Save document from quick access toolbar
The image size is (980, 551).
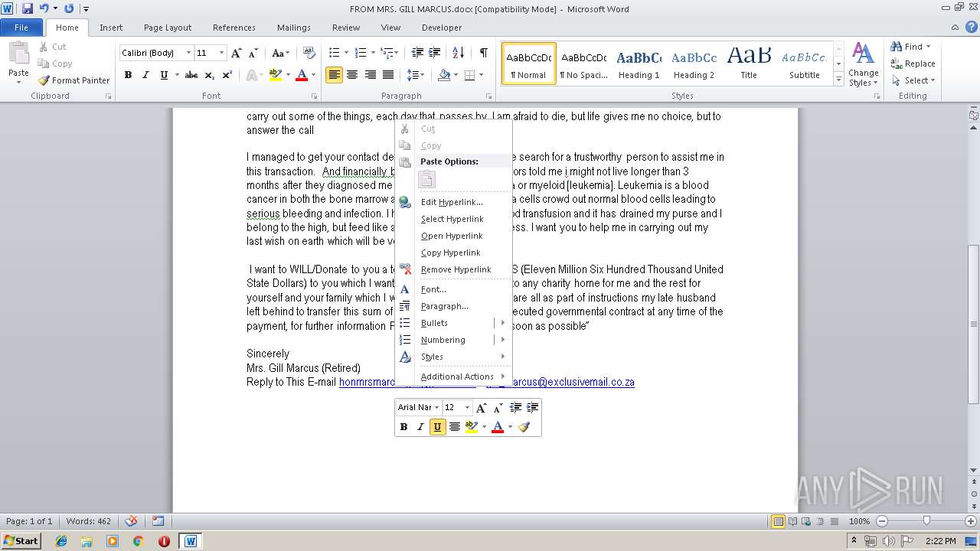28,8
